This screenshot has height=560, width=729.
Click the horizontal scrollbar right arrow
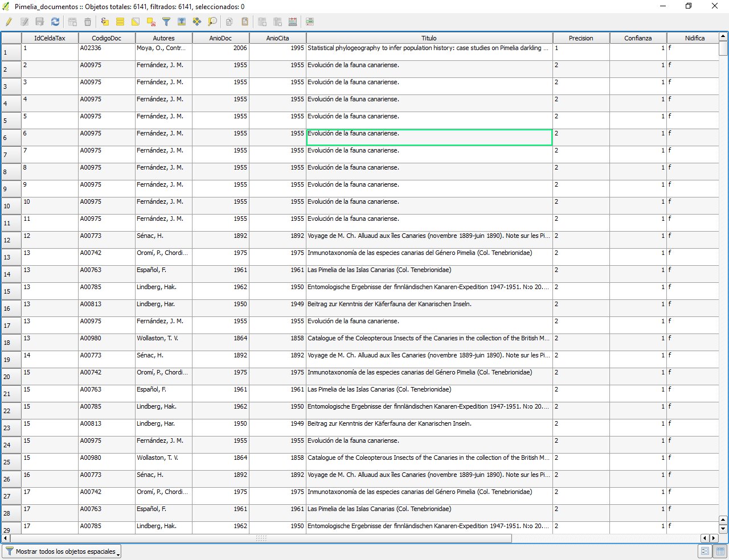[x=714, y=538]
